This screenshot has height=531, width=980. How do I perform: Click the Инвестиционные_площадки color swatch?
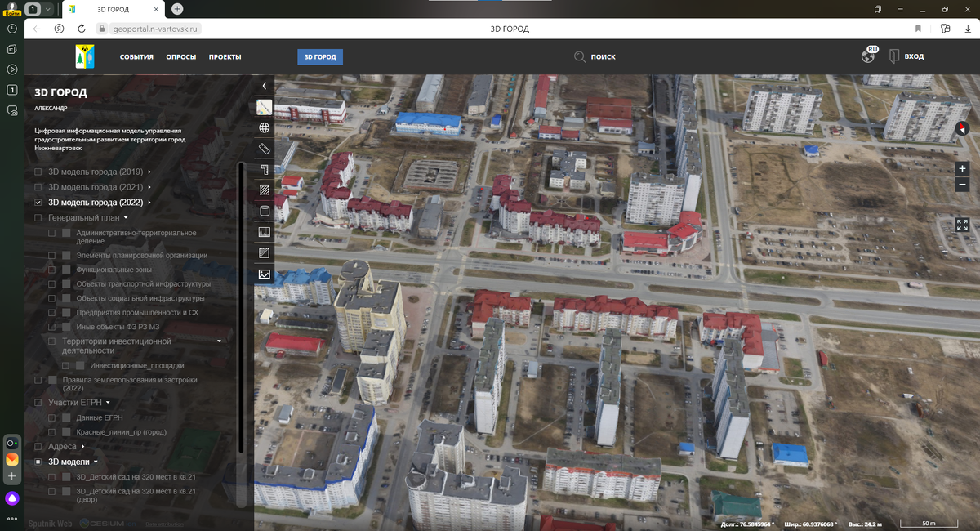coord(81,365)
